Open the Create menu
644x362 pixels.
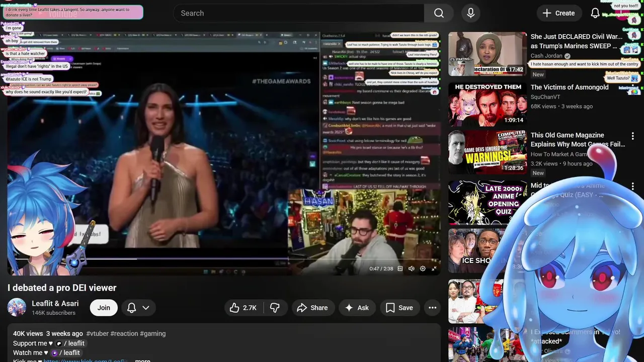(x=559, y=13)
